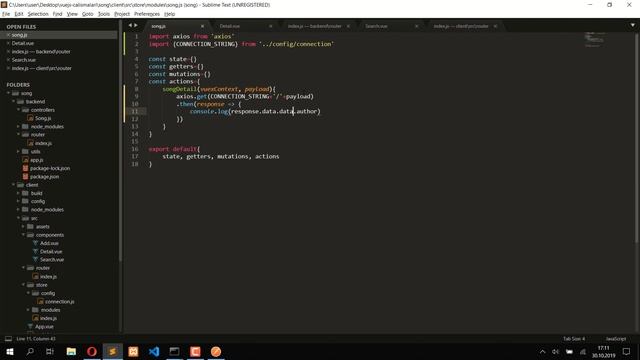
Task: Select Detail.vue in Open Files
Action: [x=23, y=43]
